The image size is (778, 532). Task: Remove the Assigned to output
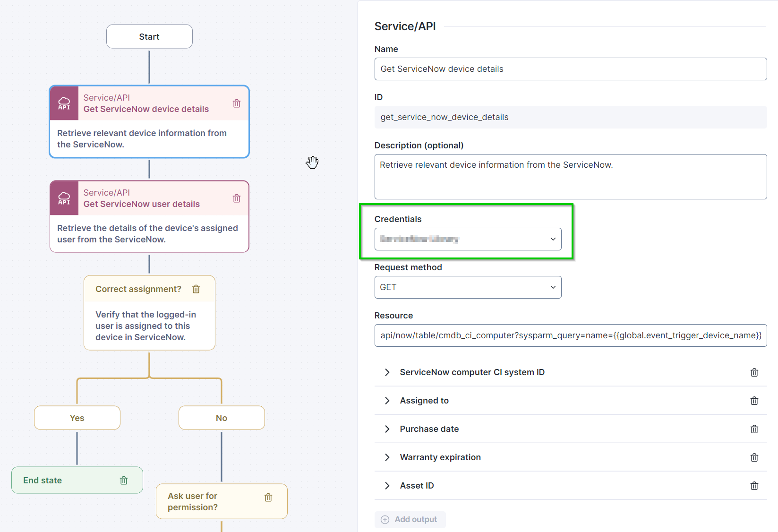coord(754,401)
